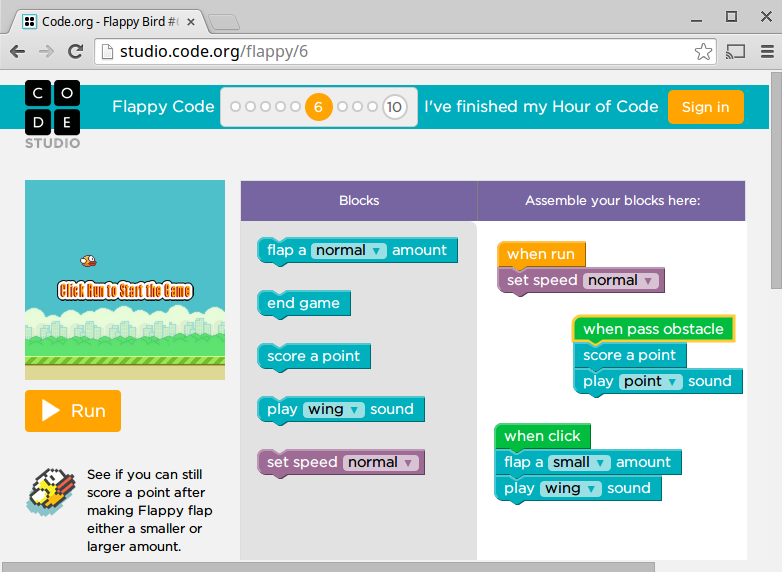Click the vertical page scrollbar
782x572 pixels.
point(776,180)
